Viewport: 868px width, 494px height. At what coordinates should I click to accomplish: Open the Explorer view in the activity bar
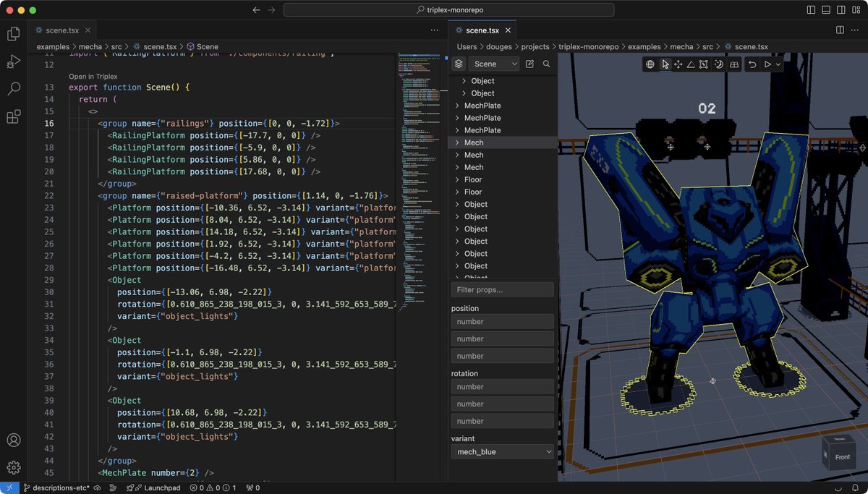click(13, 33)
